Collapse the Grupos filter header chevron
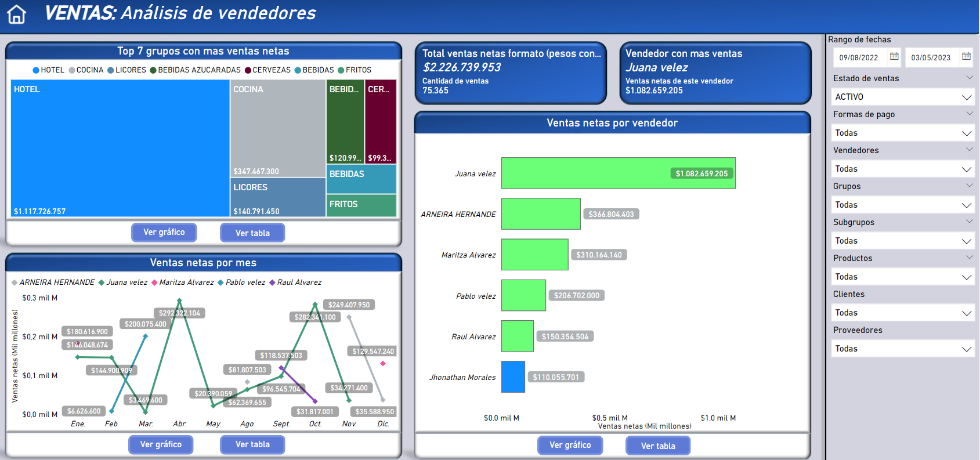The image size is (980, 460). (x=969, y=186)
